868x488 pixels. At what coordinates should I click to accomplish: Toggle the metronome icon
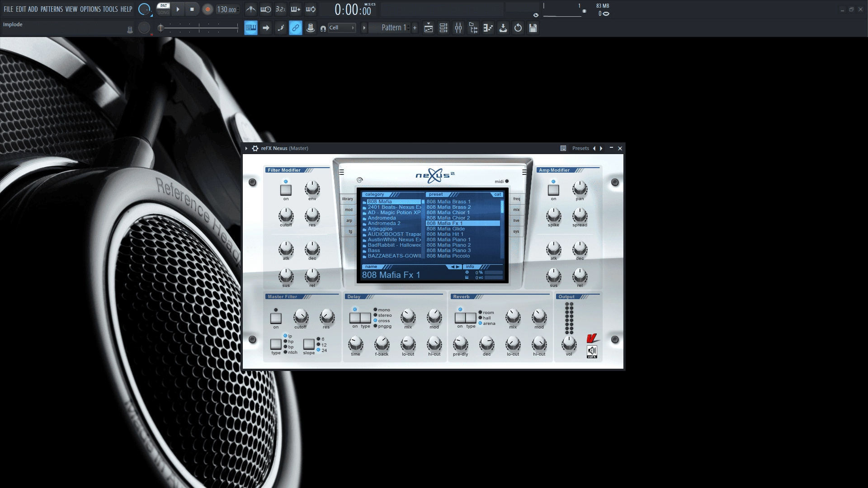251,9
